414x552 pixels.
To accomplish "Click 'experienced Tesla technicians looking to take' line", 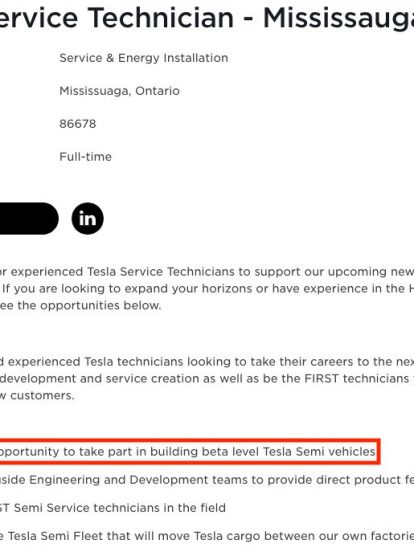I will (207, 362).
